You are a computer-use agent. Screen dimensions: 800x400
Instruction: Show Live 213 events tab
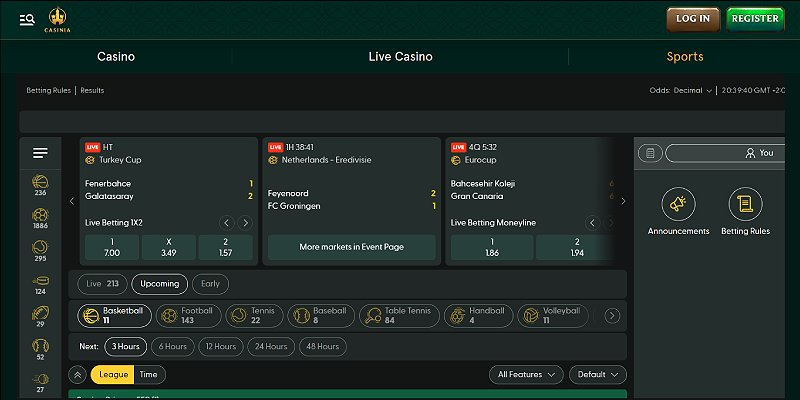click(x=102, y=284)
